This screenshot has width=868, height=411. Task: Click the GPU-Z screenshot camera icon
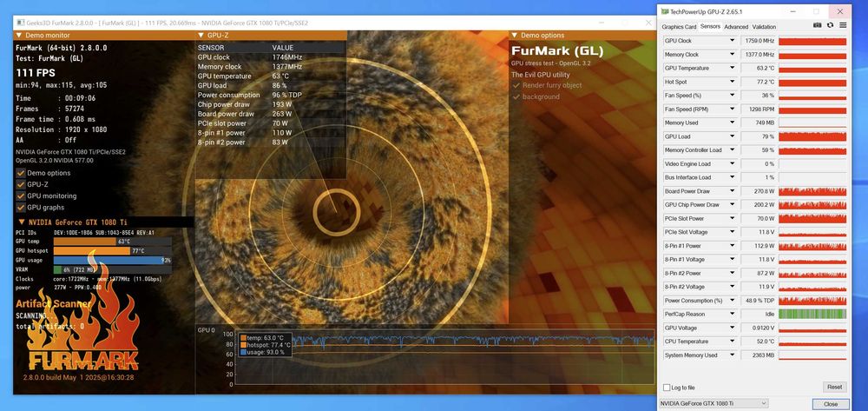[x=817, y=25]
